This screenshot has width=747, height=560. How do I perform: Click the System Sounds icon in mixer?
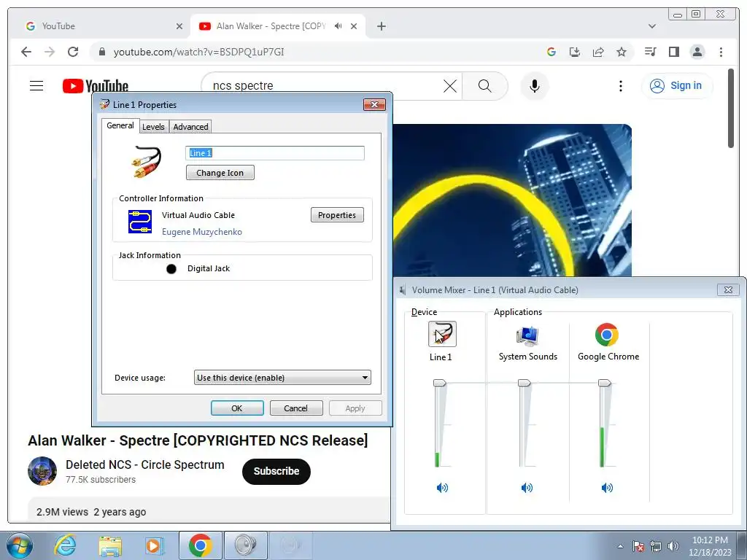[527, 335]
